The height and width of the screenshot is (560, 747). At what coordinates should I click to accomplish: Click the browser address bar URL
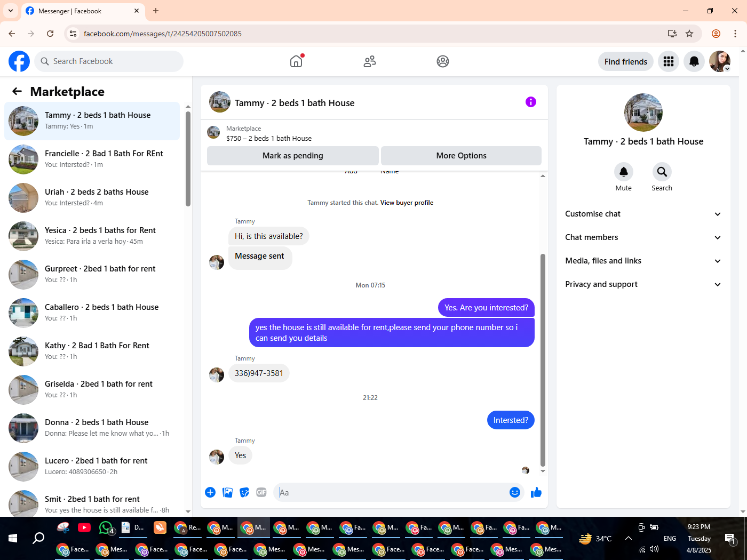[x=163, y=34]
